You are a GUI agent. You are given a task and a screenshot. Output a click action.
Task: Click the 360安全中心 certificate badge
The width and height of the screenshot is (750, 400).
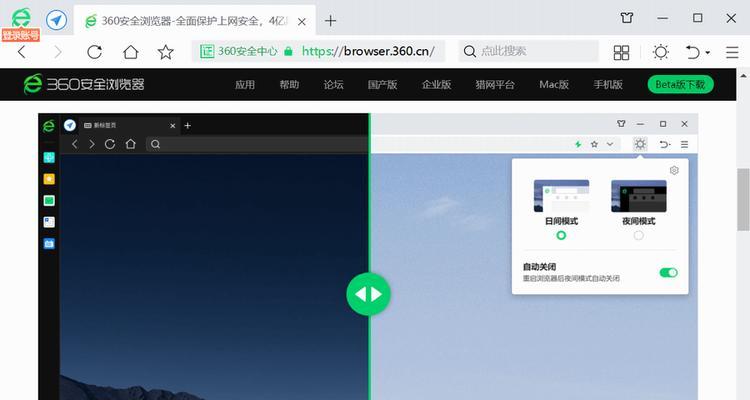click(x=238, y=51)
